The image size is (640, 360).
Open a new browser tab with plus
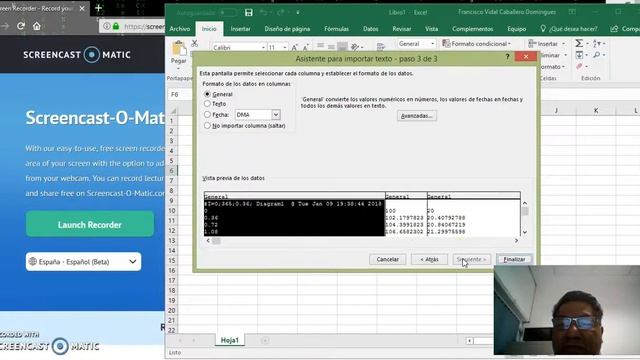tap(98, 8)
